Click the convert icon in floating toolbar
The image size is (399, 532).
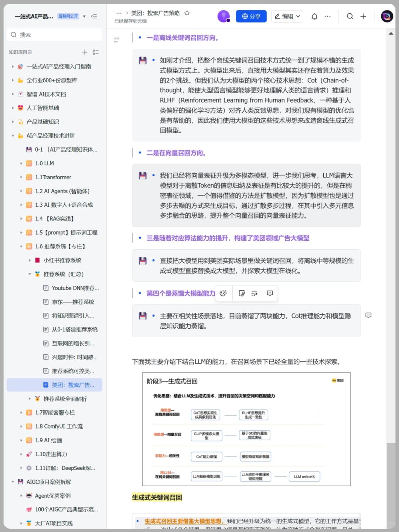point(254,293)
